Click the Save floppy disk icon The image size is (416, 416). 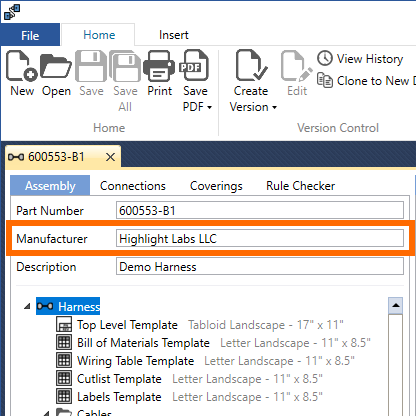click(x=91, y=66)
